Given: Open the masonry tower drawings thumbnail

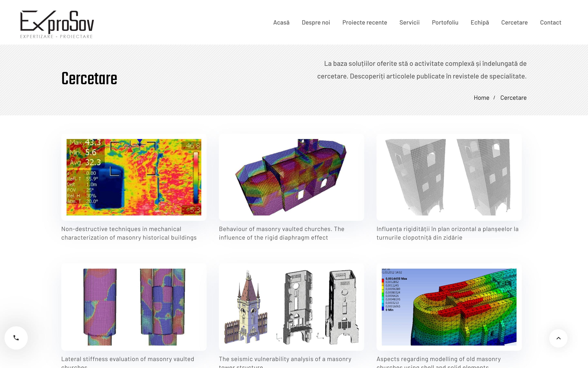Looking at the screenshot, I should click(291, 307).
